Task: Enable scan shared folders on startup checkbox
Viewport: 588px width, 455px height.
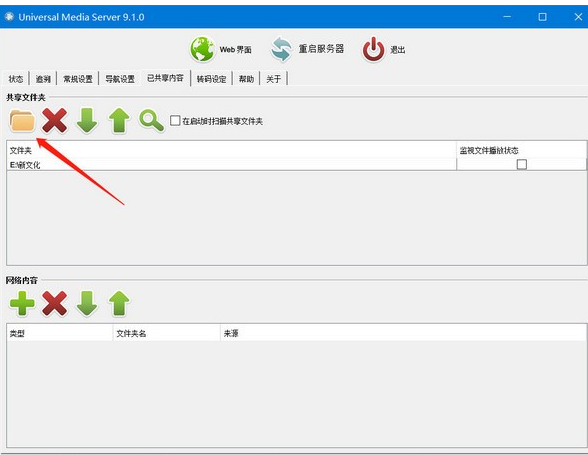Action: click(x=175, y=120)
